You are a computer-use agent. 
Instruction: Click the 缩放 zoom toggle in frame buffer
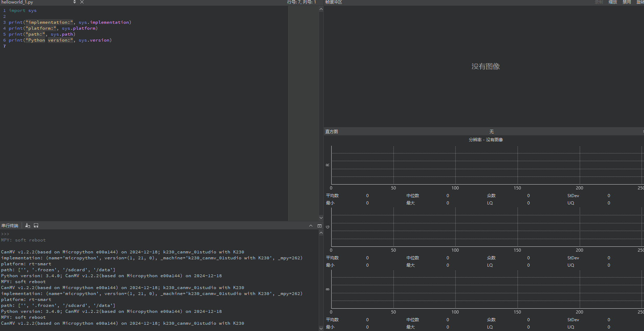613,2
